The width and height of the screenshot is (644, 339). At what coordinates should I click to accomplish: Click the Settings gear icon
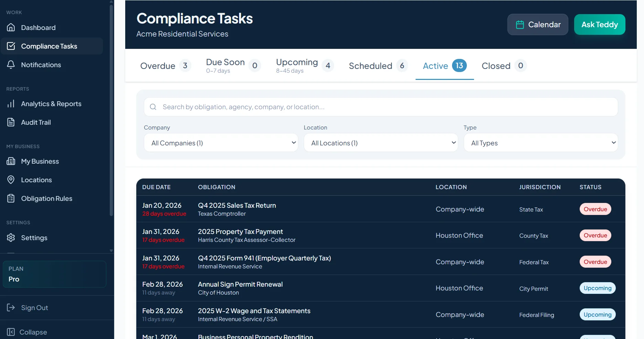coord(11,238)
